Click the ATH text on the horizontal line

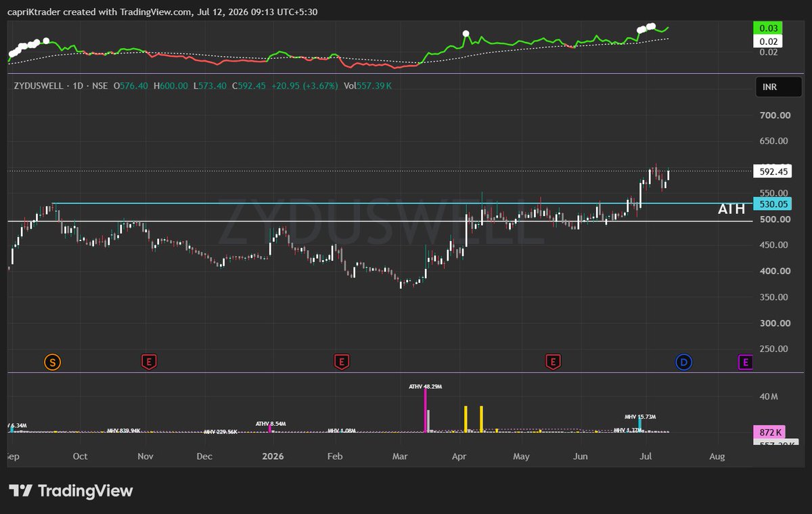coord(731,209)
